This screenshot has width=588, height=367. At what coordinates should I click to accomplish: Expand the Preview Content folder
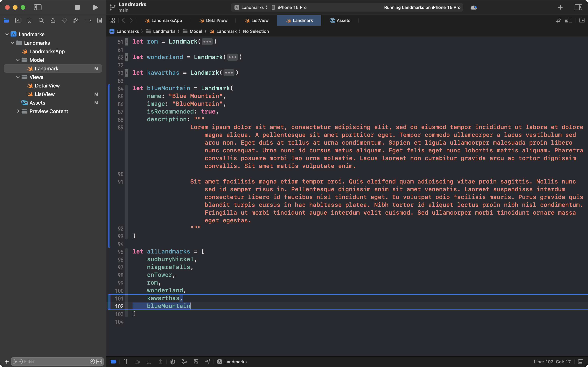[x=18, y=111]
